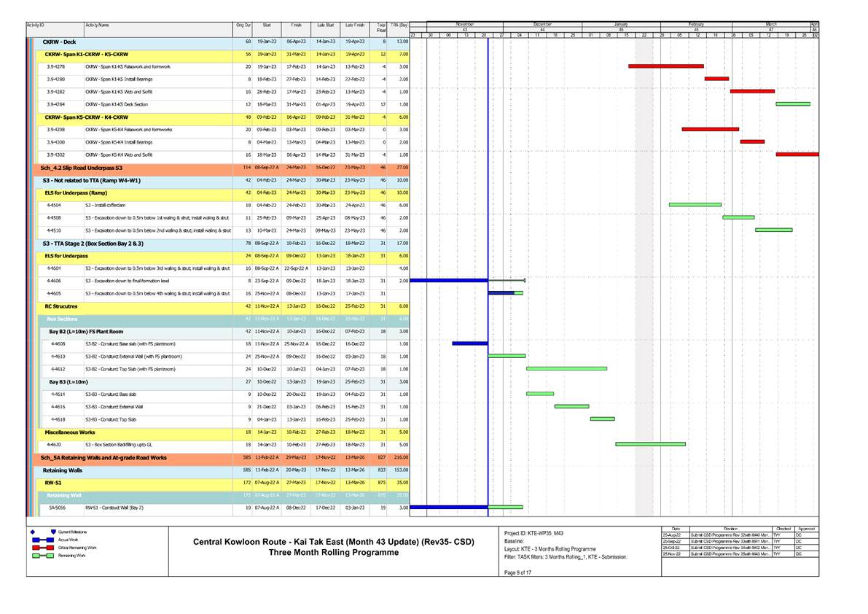Select green bar for S3 Install cofferdam
The width and height of the screenshot is (868, 614).
coord(695,205)
